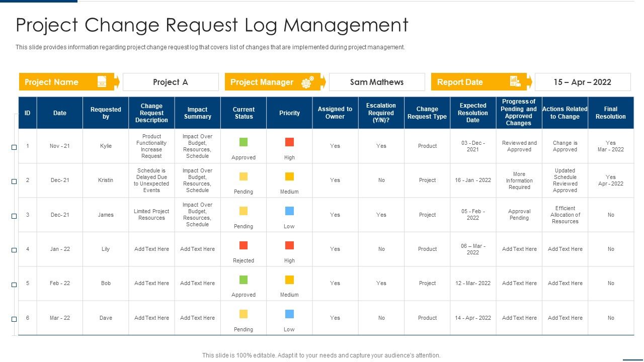Click green Approved status swatch in row 1
Viewport: 644px width, 362px height.
coord(244,142)
